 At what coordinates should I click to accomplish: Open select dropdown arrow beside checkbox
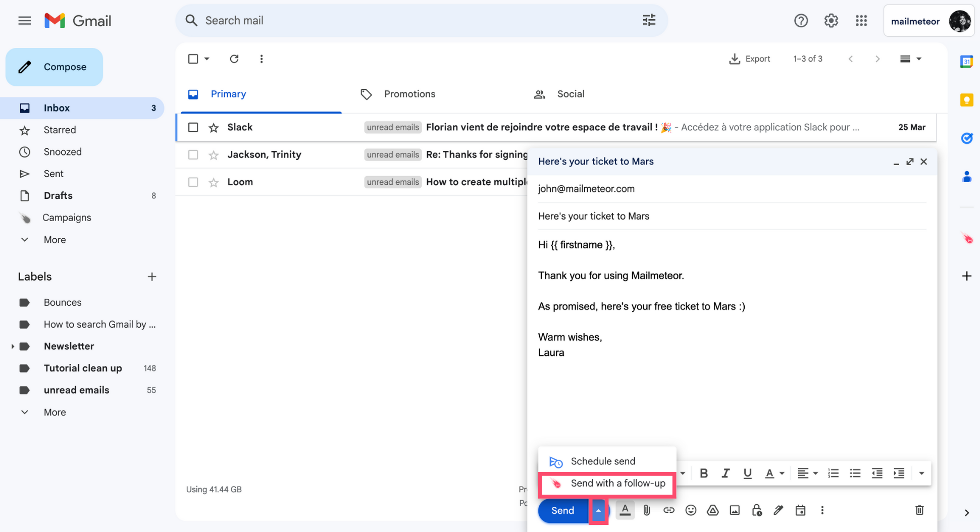207,59
